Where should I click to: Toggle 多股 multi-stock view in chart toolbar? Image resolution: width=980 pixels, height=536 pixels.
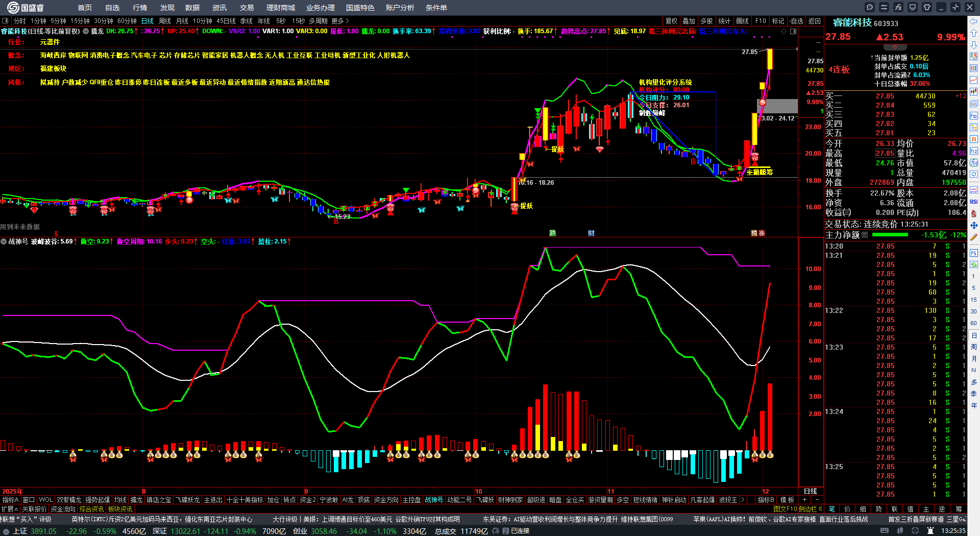point(706,21)
